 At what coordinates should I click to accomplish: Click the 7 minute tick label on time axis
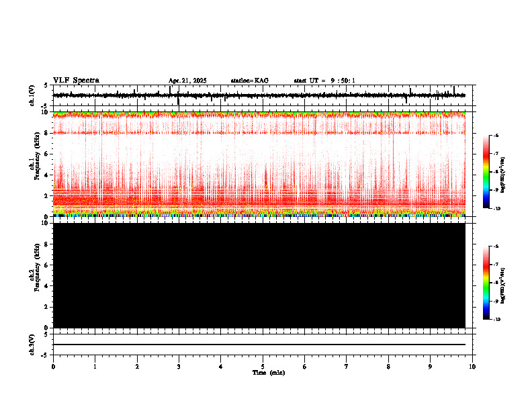click(x=347, y=367)
